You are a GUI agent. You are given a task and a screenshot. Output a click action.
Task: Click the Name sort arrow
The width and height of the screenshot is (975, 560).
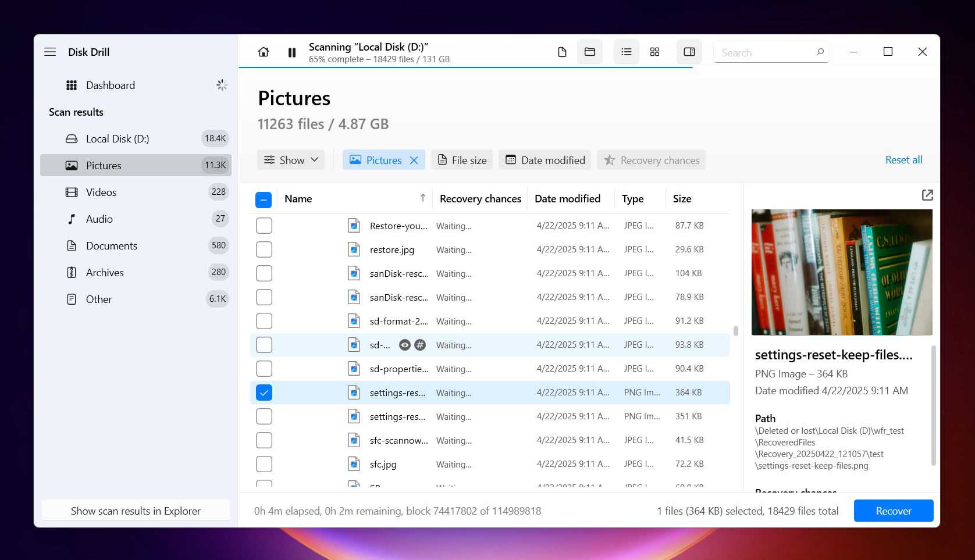423,198
